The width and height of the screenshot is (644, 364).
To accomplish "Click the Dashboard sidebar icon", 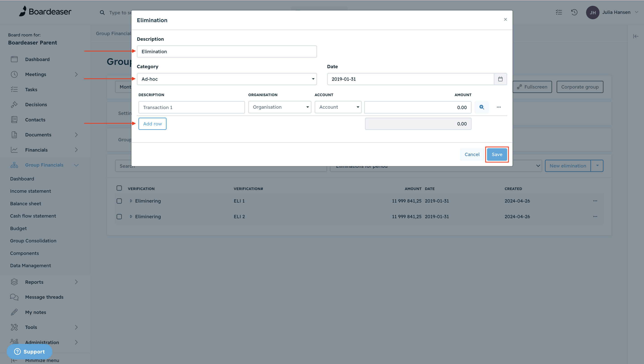I will tap(14, 59).
